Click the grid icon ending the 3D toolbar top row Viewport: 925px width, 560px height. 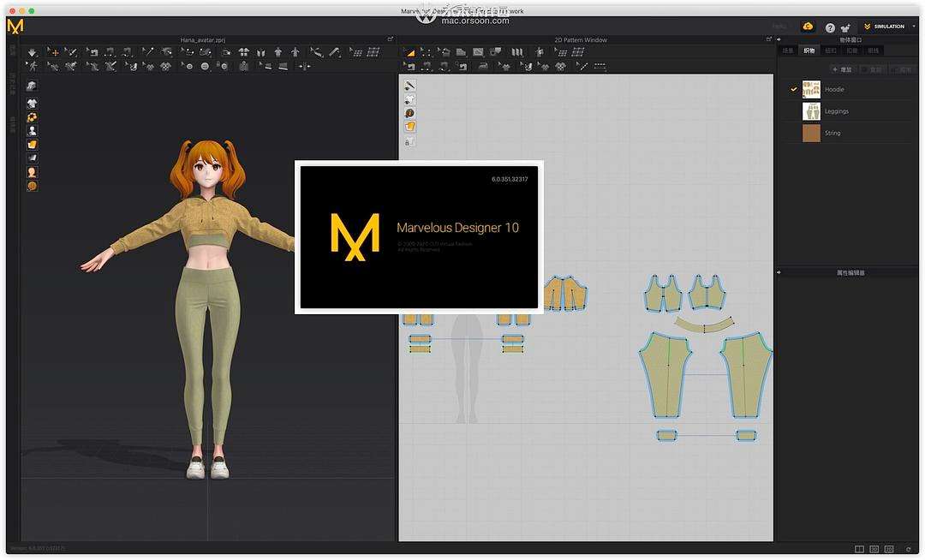[x=373, y=52]
